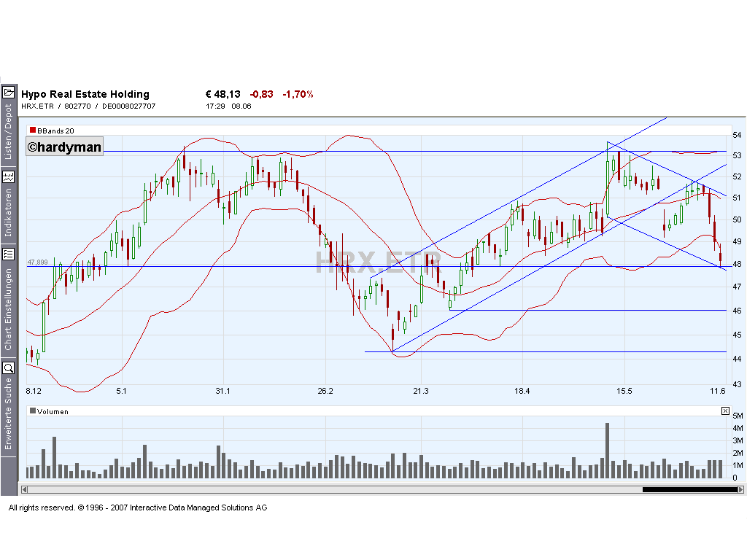Select the Indikatoren chart icon
The image size is (747, 560).
[x=9, y=175]
